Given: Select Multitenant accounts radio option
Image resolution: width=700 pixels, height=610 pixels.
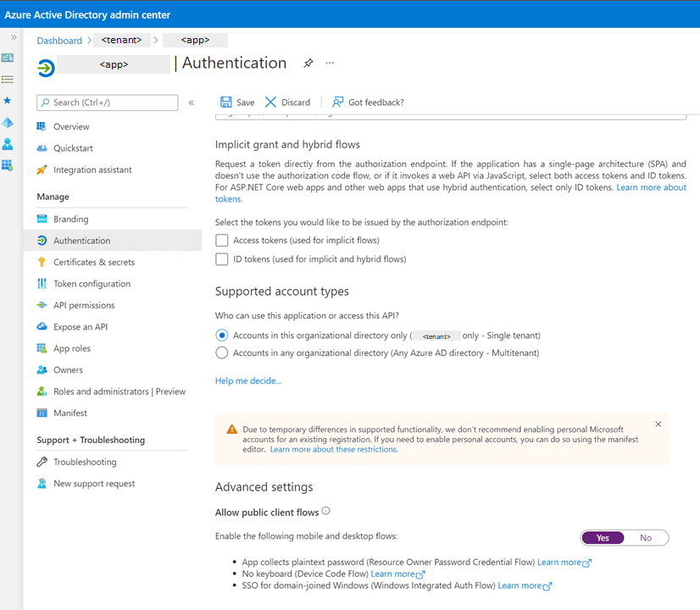Looking at the screenshot, I should pos(222,353).
